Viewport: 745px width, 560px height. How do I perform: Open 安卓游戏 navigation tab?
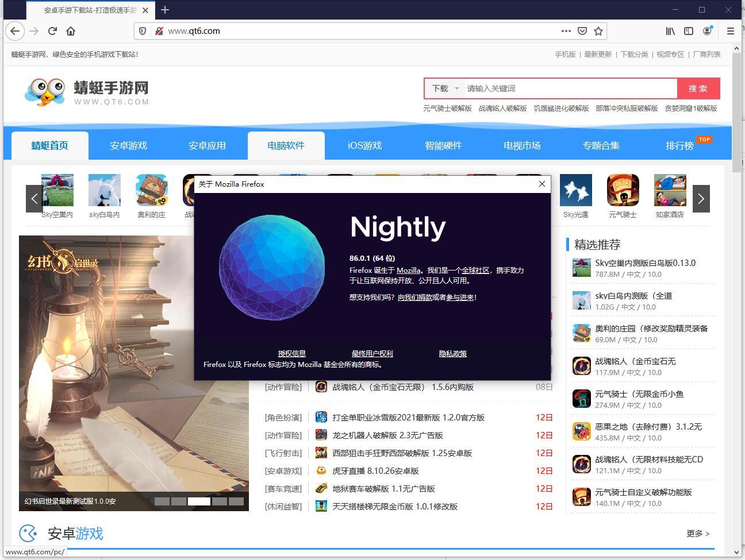[129, 145]
